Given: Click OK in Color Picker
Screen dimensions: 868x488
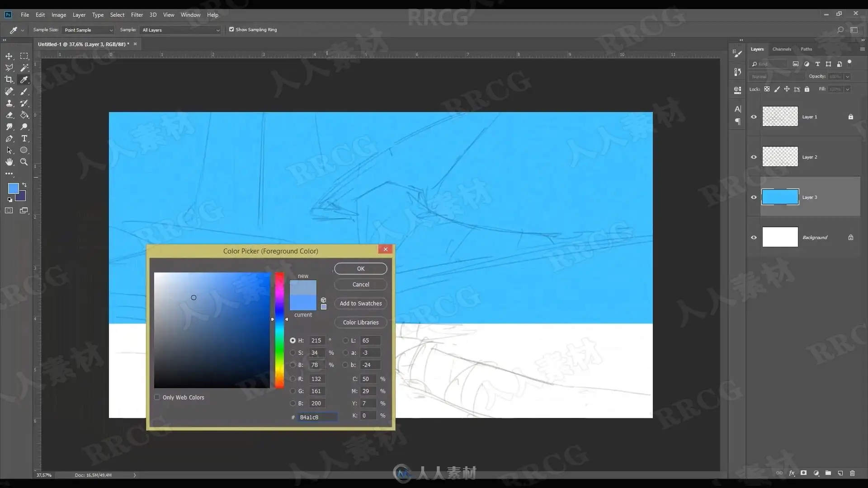Looking at the screenshot, I should tap(361, 268).
